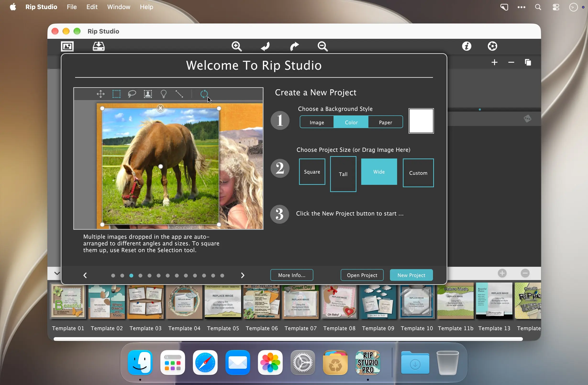Click the New Project button
Viewport: 588px width, 385px height.
point(411,275)
